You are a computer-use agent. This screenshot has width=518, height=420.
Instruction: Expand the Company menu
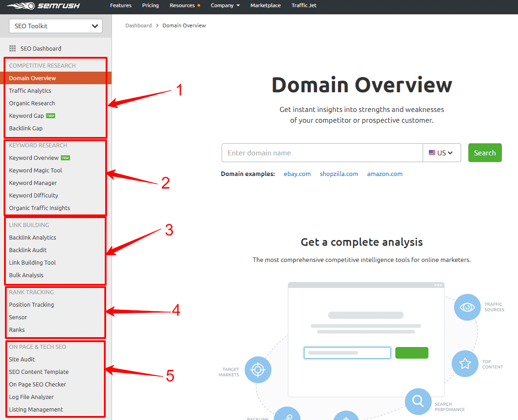point(225,6)
